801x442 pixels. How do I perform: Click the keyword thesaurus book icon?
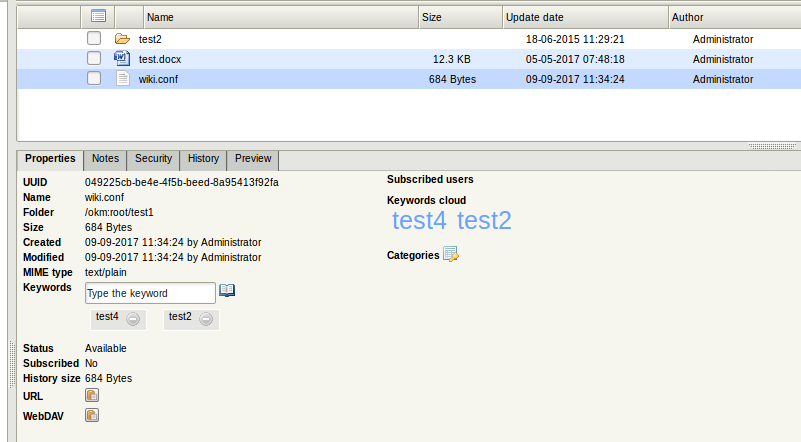227,291
